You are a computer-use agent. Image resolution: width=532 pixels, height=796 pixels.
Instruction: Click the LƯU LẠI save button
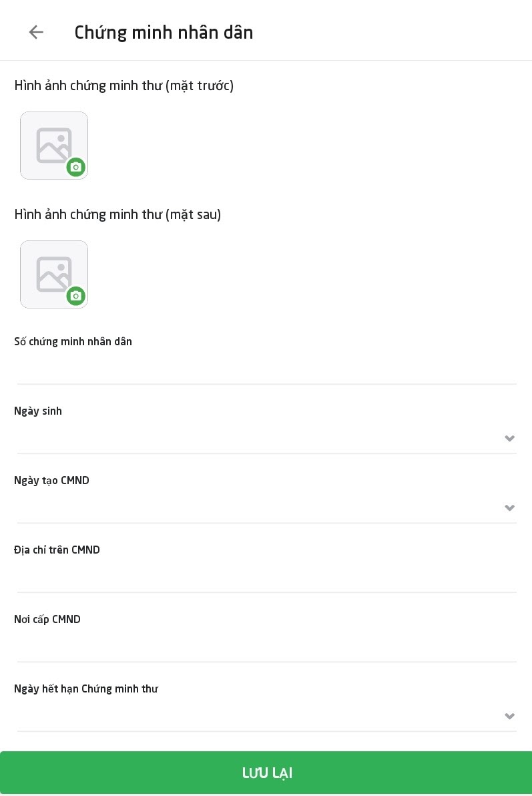coord(266,773)
